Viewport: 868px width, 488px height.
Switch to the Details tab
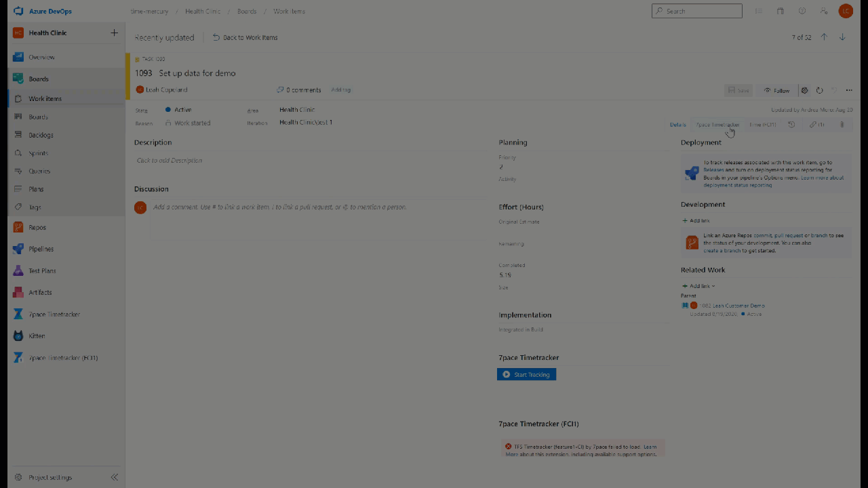coord(678,125)
